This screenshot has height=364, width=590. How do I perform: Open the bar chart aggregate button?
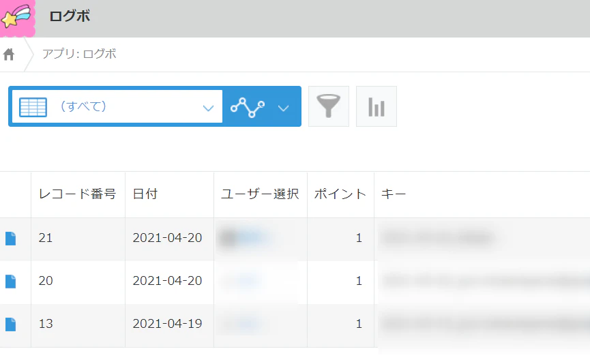377,106
